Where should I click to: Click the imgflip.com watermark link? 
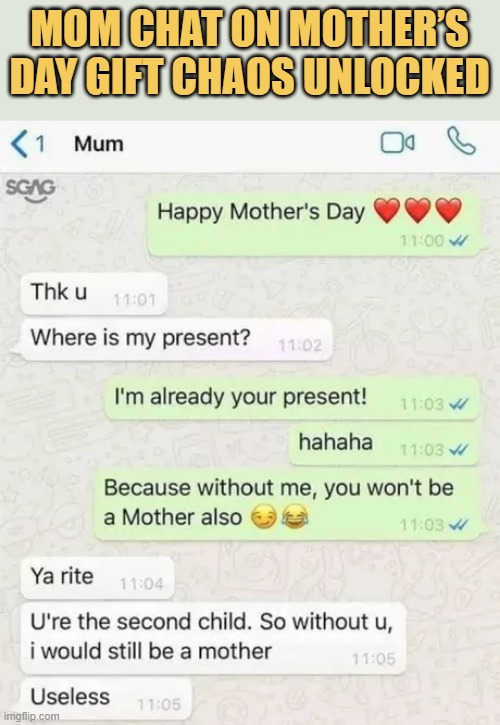tap(31, 716)
